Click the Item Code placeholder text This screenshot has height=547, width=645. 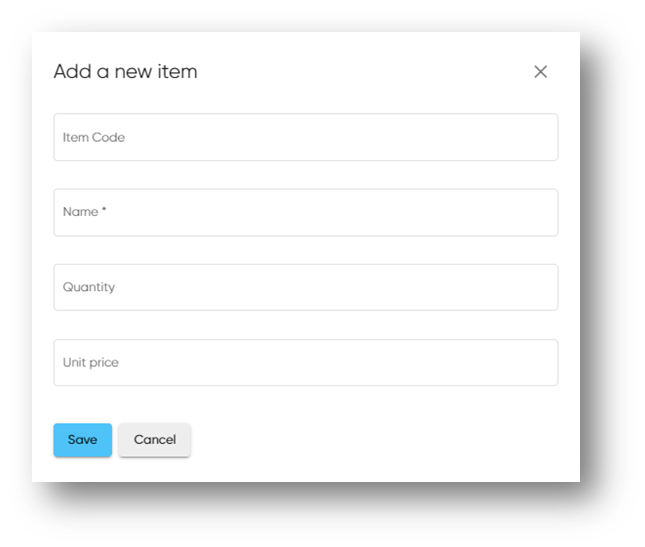tap(94, 137)
